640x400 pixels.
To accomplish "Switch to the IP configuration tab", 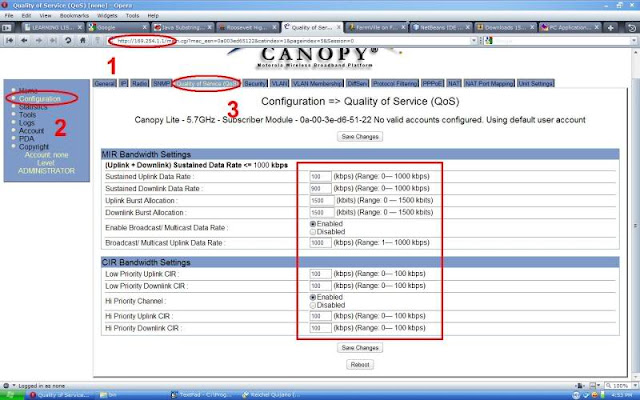I will pyautogui.click(x=124, y=83).
